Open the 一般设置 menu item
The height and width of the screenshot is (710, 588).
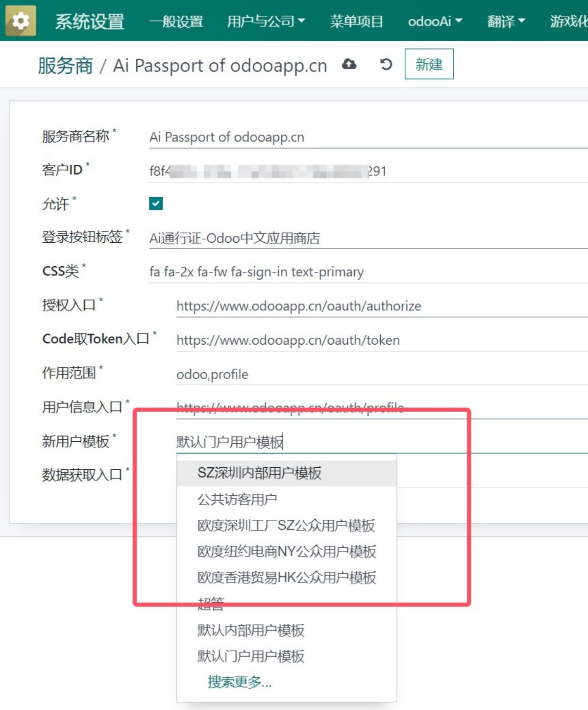(176, 21)
